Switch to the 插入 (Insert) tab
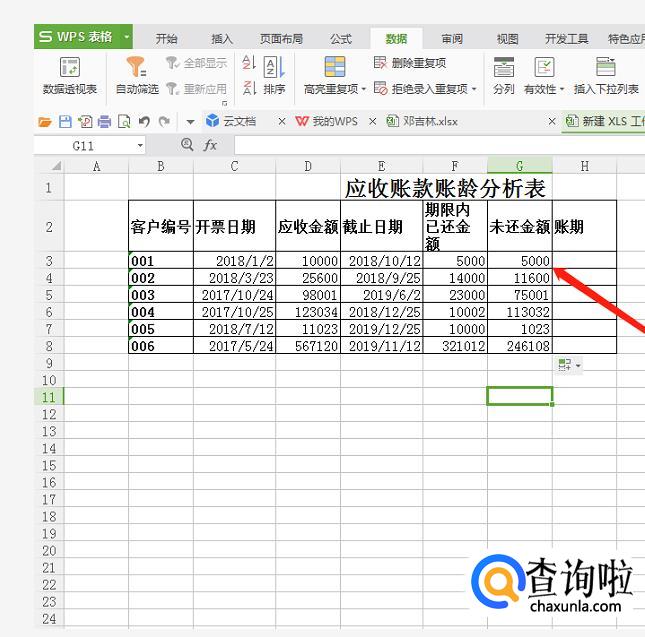 pyautogui.click(x=222, y=39)
